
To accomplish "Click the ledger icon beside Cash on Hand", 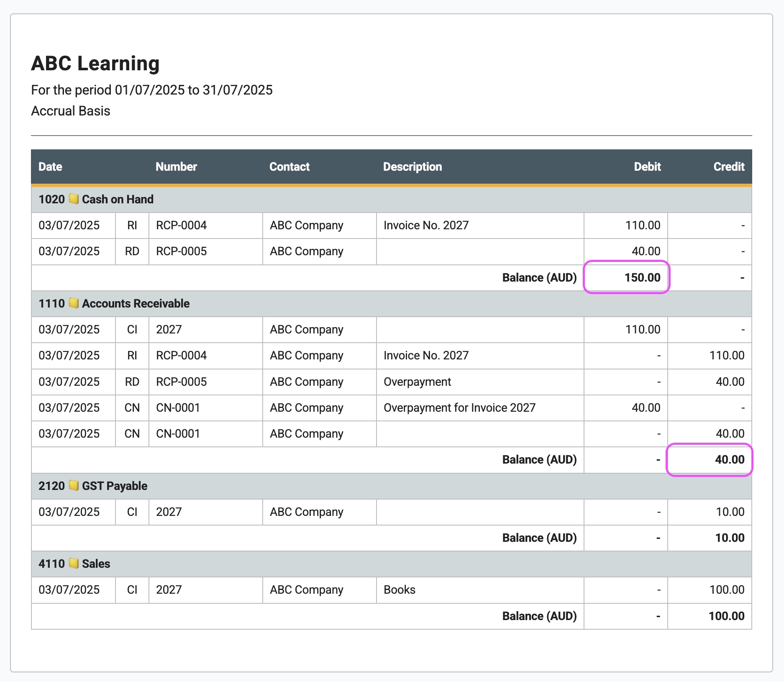I will 74,199.
